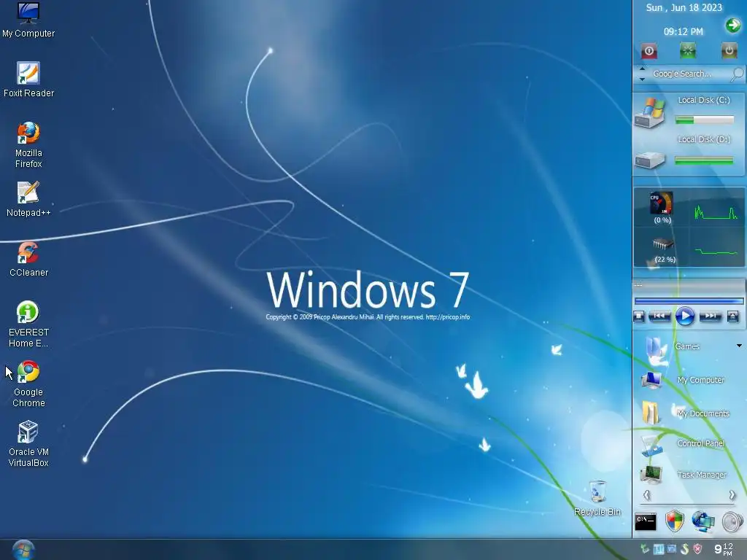Click the "09:12 PM" time in sidebar
Viewport: 747px width, 560px height.
683,31
